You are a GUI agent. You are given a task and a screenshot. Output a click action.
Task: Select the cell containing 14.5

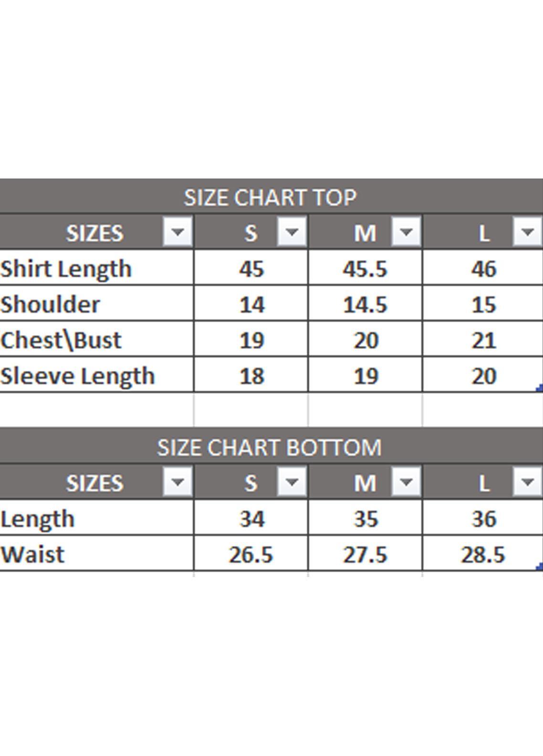[x=365, y=304]
